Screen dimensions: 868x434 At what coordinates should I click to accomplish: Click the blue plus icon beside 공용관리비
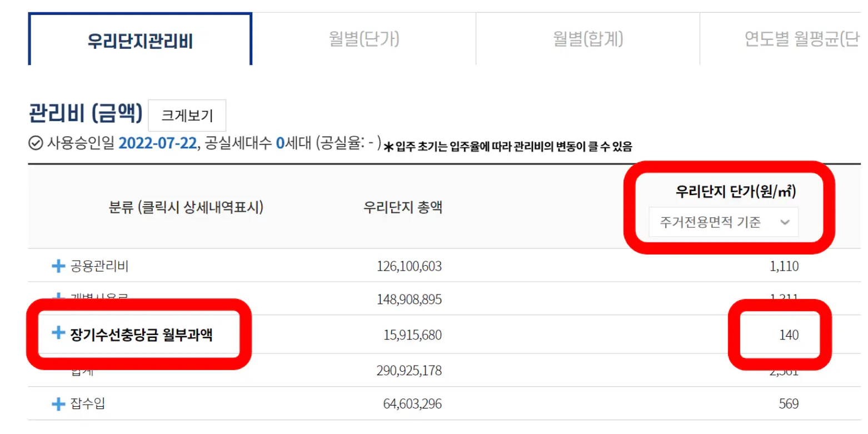point(57,266)
